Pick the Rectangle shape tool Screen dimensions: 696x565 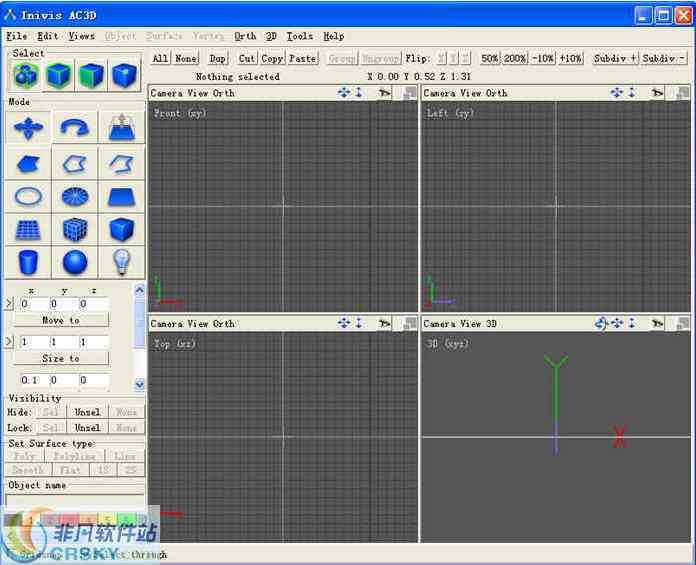(x=122, y=196)
